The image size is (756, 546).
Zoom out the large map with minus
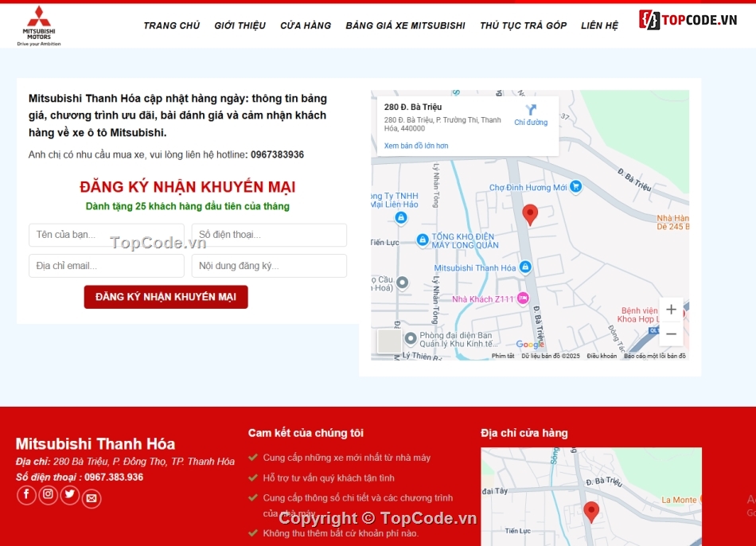coord(671,333)
